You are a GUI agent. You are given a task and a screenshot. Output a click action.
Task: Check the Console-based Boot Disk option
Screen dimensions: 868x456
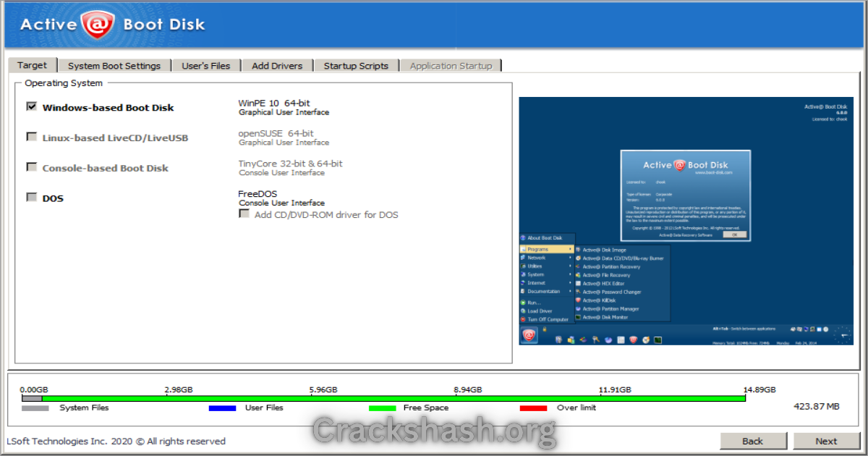point(31,167)
